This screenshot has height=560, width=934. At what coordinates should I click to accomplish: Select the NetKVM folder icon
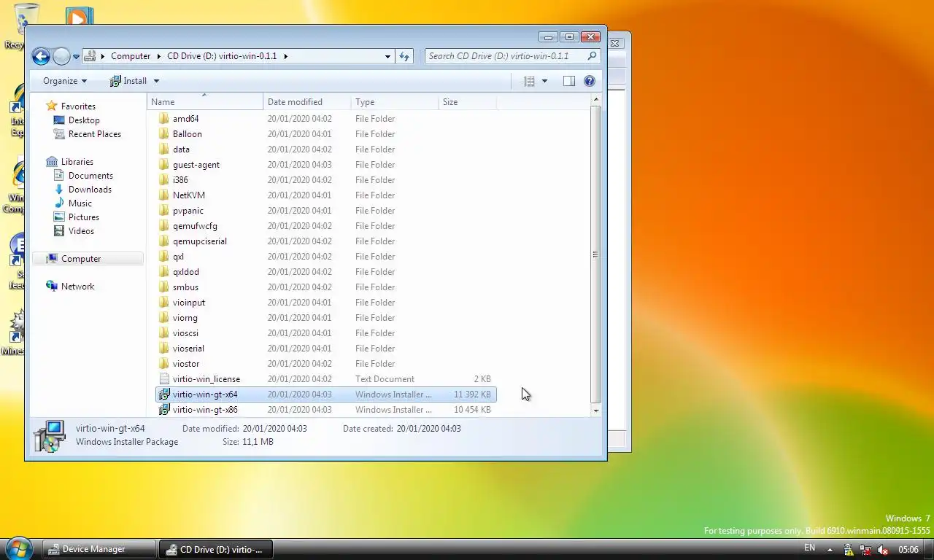click(164, 195)
